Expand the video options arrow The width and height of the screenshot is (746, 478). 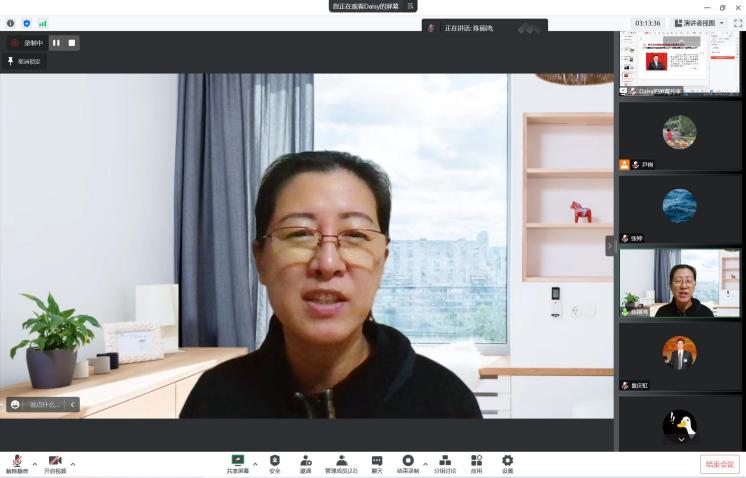(x=73, y=464)
